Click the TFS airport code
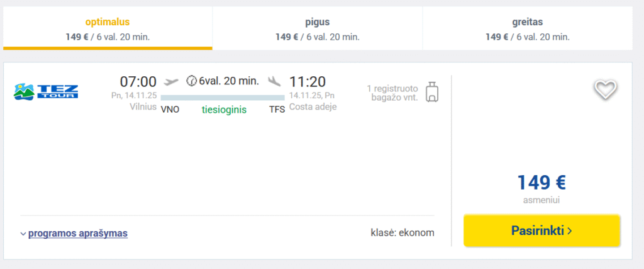 [x=277, y=110]
